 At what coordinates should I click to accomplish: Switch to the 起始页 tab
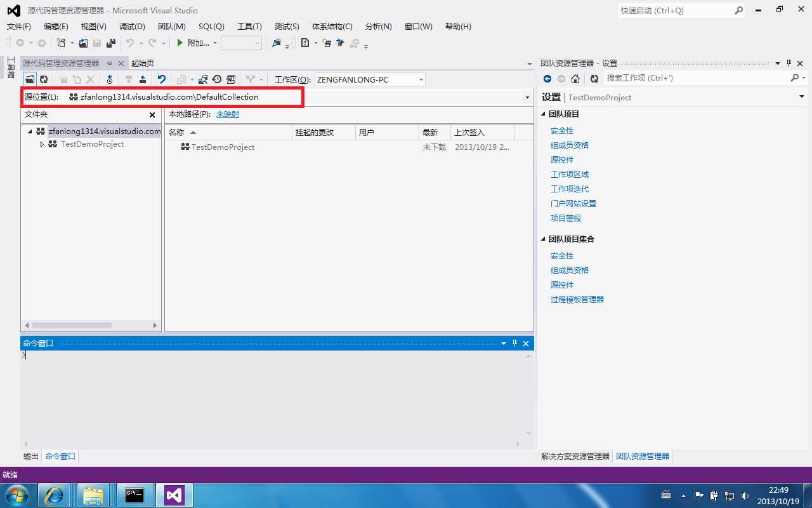143,63
